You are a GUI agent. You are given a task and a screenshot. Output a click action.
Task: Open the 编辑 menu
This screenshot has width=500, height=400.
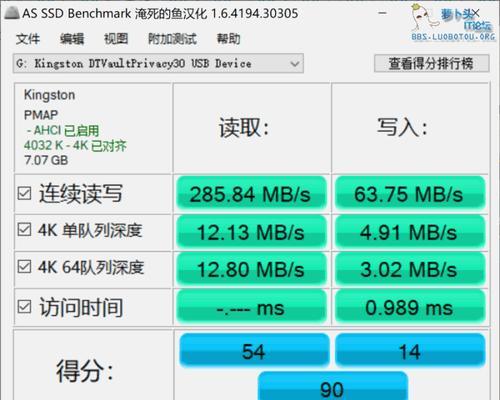(x=72, y=39)
